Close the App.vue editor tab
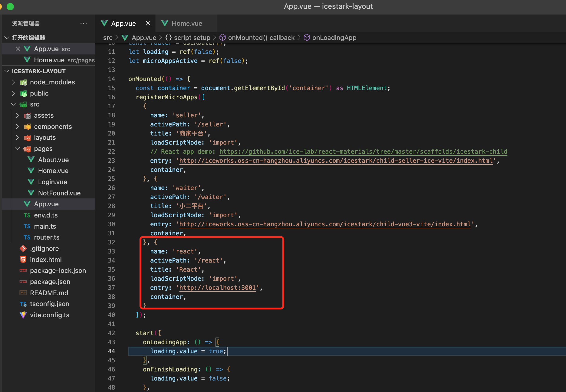This screenshot has width=566, height=392. click(x=148, y=23)
